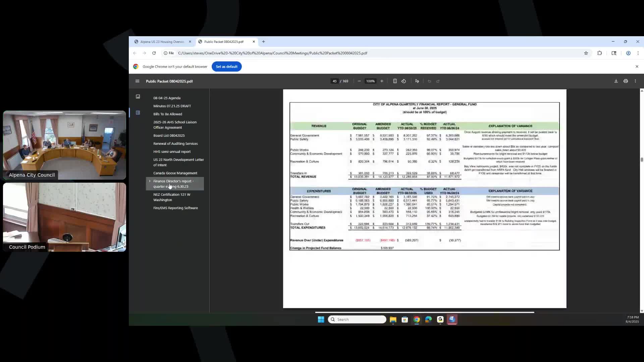The width and height of the screenshot is (644, 362).
Task: Click the zoom in plus button
Action: pos(382,81)
